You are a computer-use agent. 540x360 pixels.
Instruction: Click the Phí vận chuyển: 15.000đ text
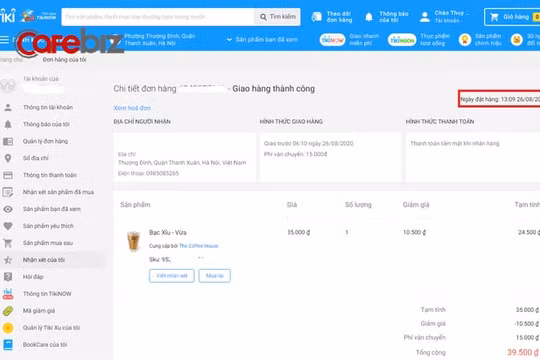[295, 154]
